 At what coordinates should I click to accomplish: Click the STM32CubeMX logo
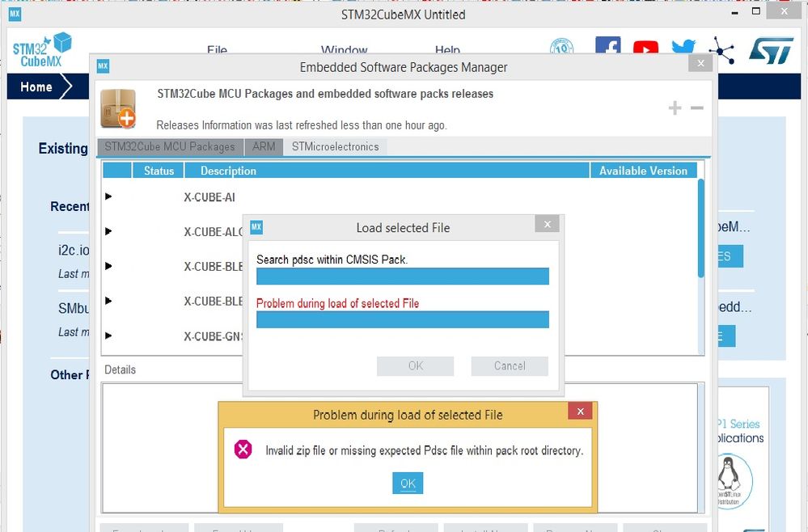click(42, 49)
